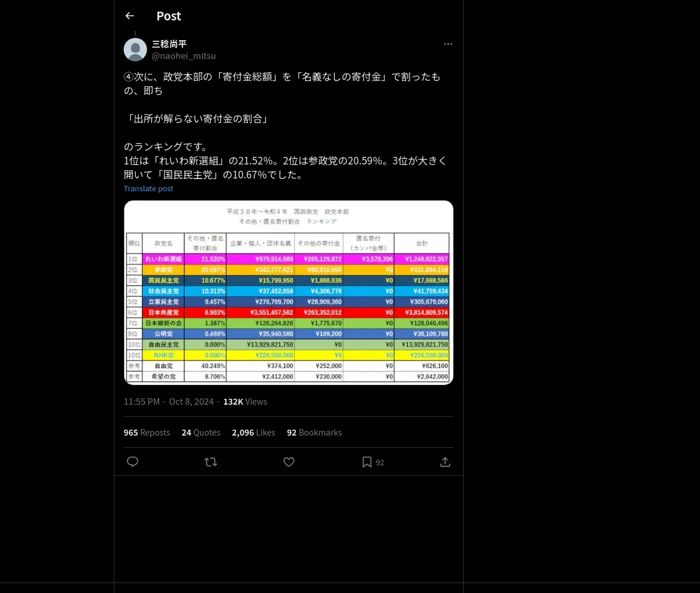Click the NHK党 row in the table

pos(288,355)
